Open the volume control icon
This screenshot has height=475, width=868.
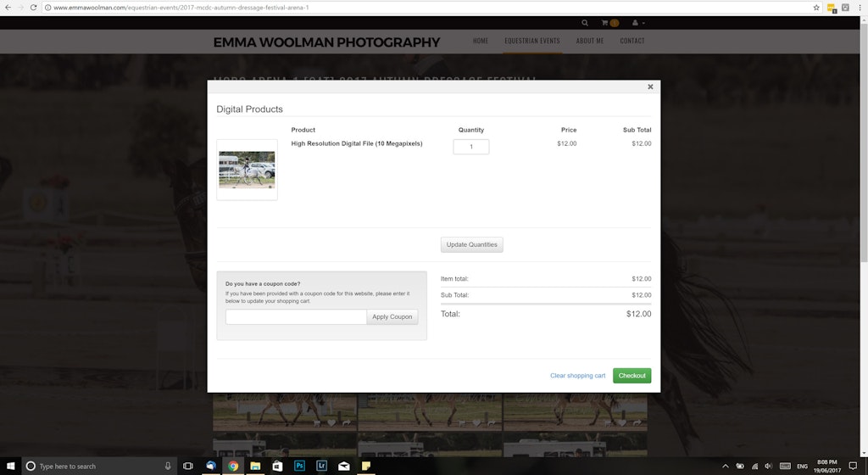769,467
